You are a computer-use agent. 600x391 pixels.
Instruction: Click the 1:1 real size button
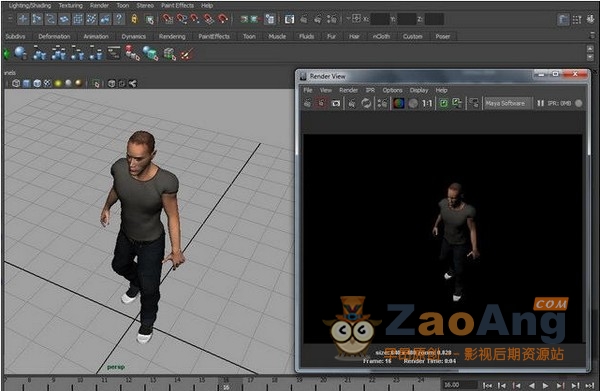click(427, 103)
